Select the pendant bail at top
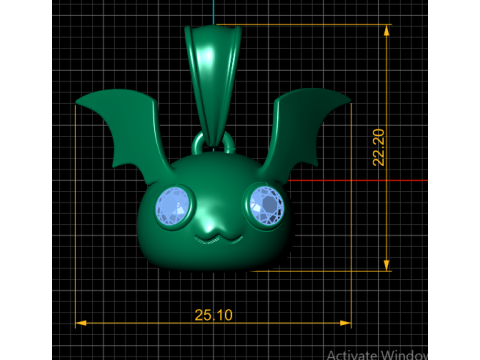The image size is (480, 360). [213, 86]
